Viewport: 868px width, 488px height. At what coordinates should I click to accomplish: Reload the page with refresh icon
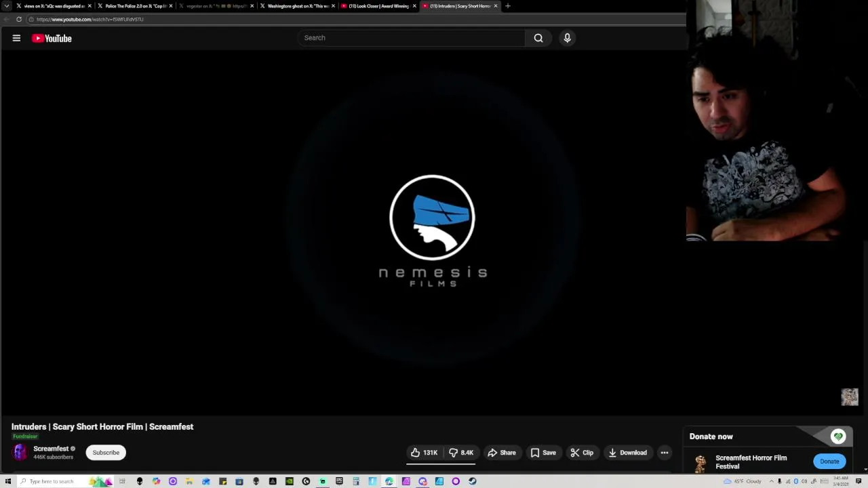click(19, 19)
